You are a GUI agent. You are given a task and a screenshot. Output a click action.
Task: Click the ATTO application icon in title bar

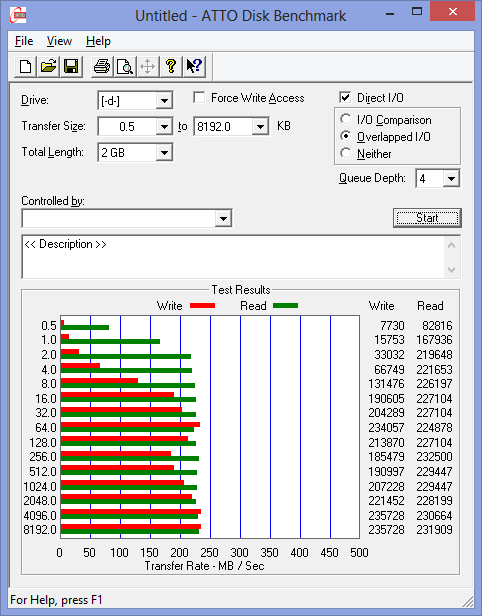[18, 15]
